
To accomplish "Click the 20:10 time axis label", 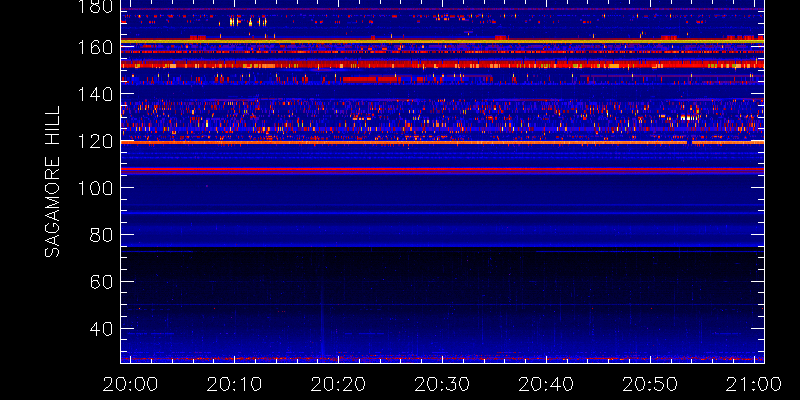I will pos(234,384).
